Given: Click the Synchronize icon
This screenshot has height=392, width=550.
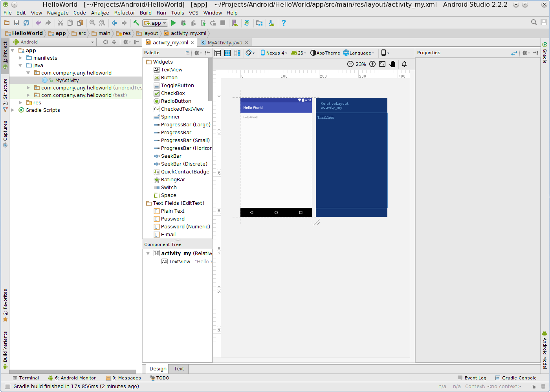Looking at the screenshot, I should click(26, 23).
